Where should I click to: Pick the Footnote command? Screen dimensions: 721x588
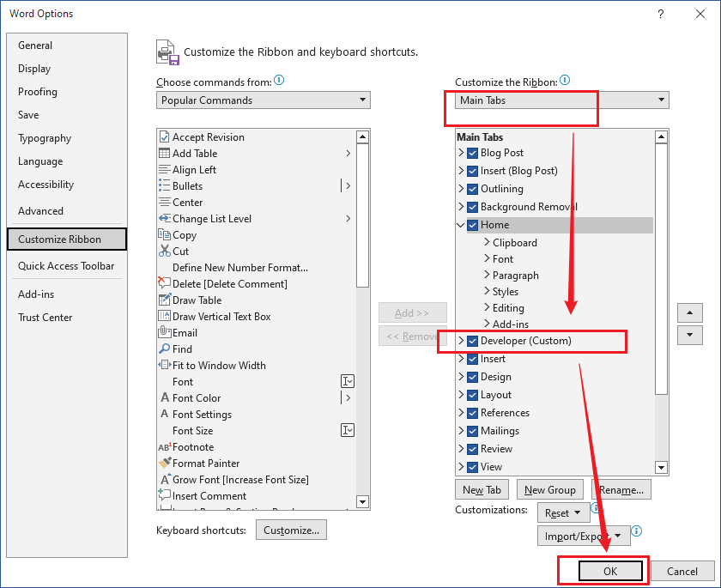pos(256,447)
